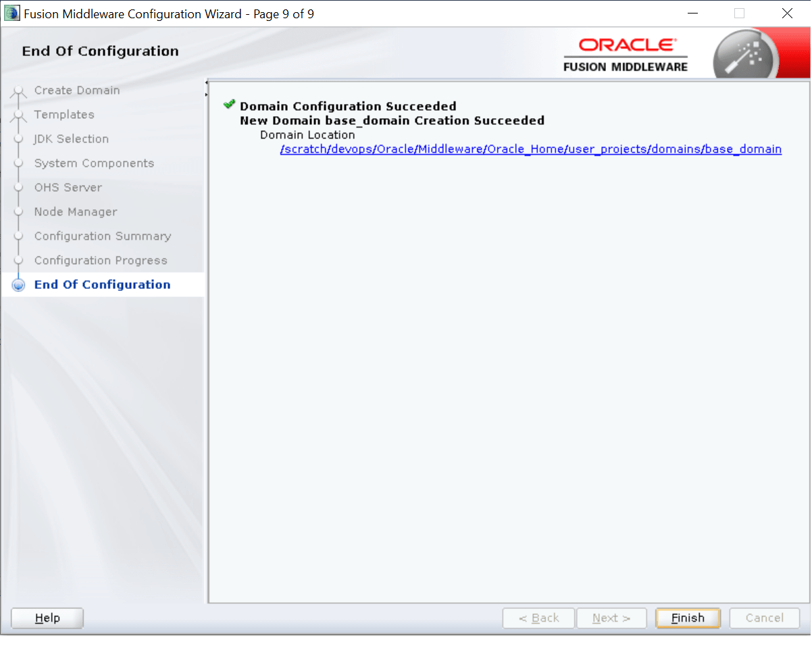Image resolution: width=812 pixels, height=663 pixels.
Task: Click the Templates step marker icon
Action: tap(19, 116)
